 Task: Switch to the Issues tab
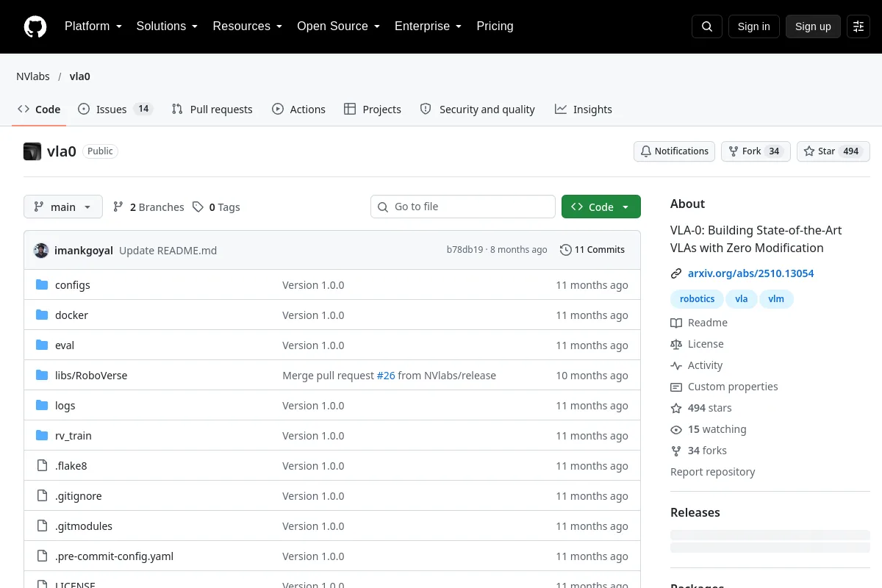[115, 110]
